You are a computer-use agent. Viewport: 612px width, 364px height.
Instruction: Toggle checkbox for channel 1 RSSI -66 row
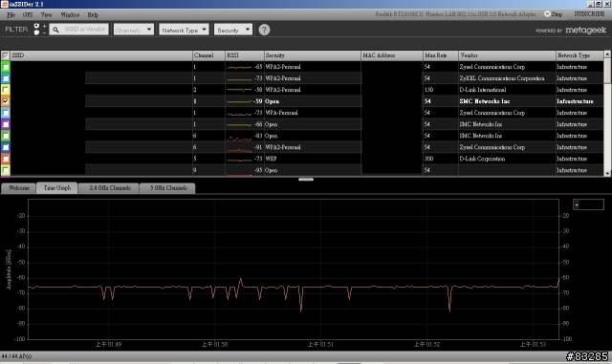(6, 124)
